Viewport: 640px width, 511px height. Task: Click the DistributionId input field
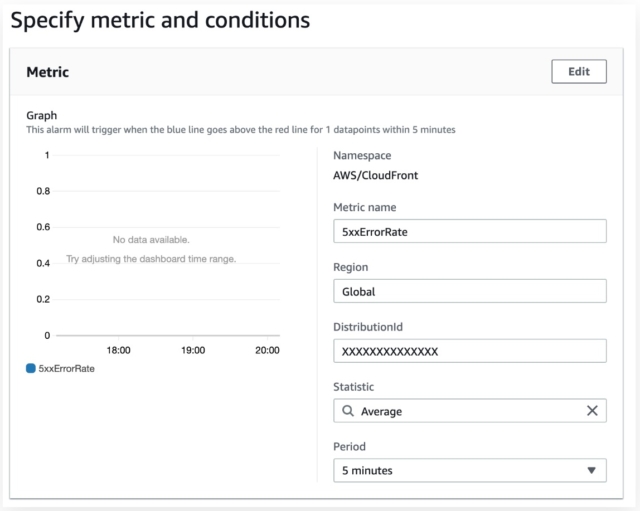click(x=470, y=351)
